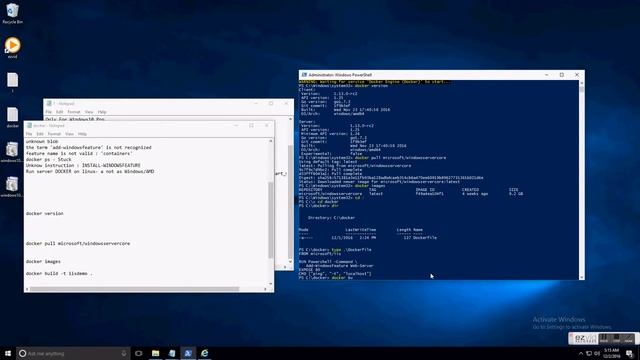Show hidden system tray icons
This screenshot has height=360, width=640.
point(581,353)
